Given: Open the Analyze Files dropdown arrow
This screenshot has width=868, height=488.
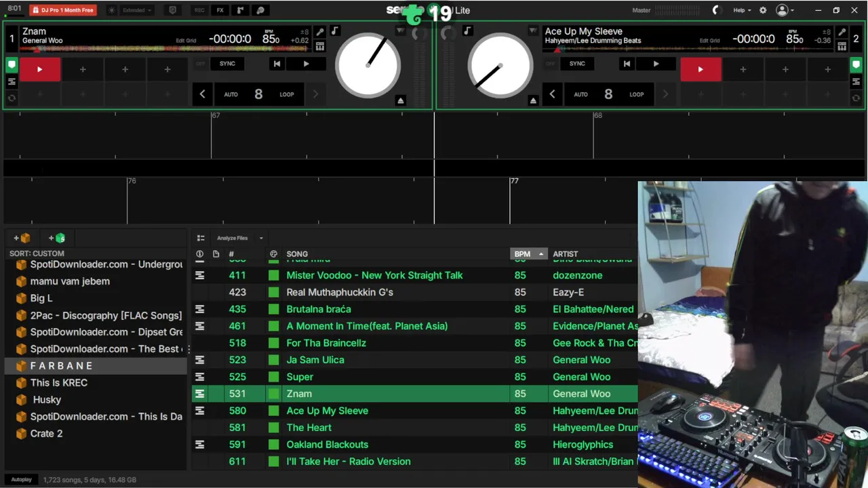Looking at the screenshot, I should coord(261,238).
